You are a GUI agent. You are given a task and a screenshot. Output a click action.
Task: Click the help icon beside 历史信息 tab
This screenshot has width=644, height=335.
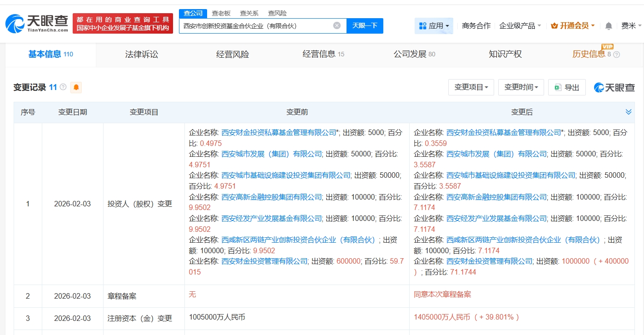[x=616, y=55]
